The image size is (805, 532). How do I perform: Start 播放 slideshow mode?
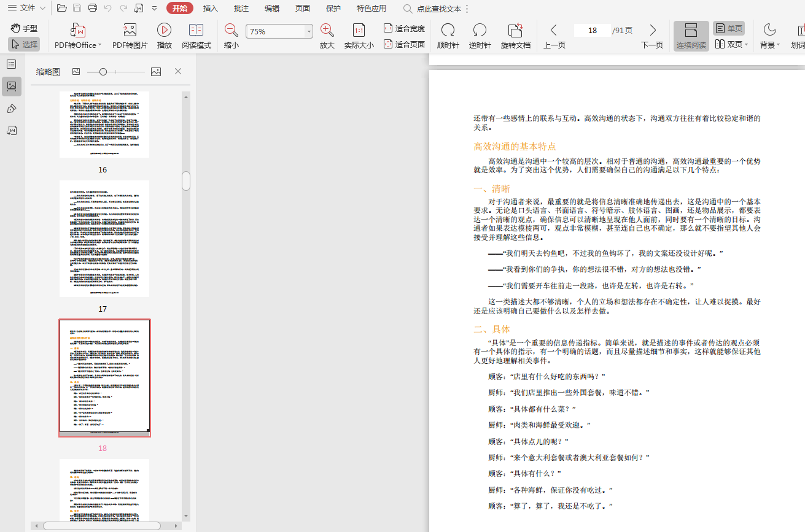pos(164,31)
